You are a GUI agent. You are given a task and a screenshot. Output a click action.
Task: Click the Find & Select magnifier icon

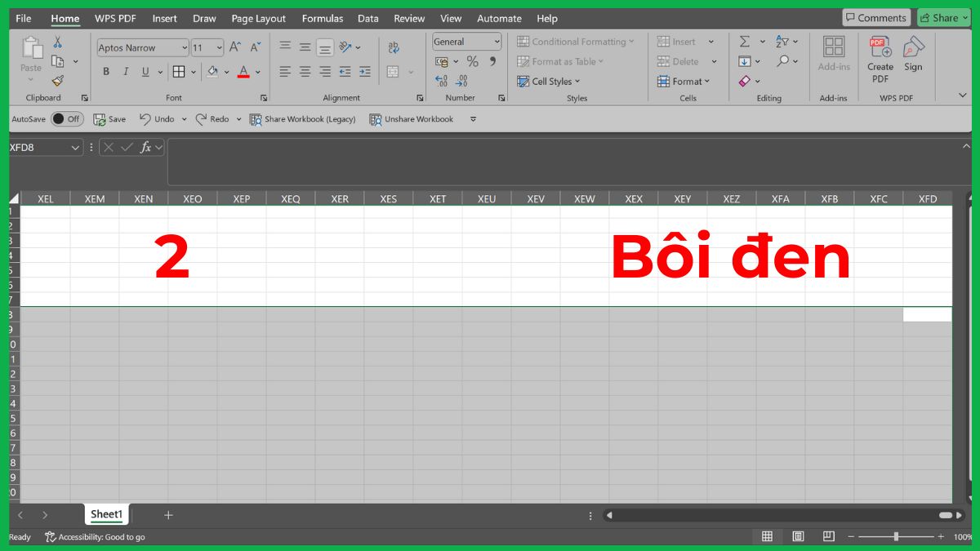pyautogui.click(x=783, y=60)
